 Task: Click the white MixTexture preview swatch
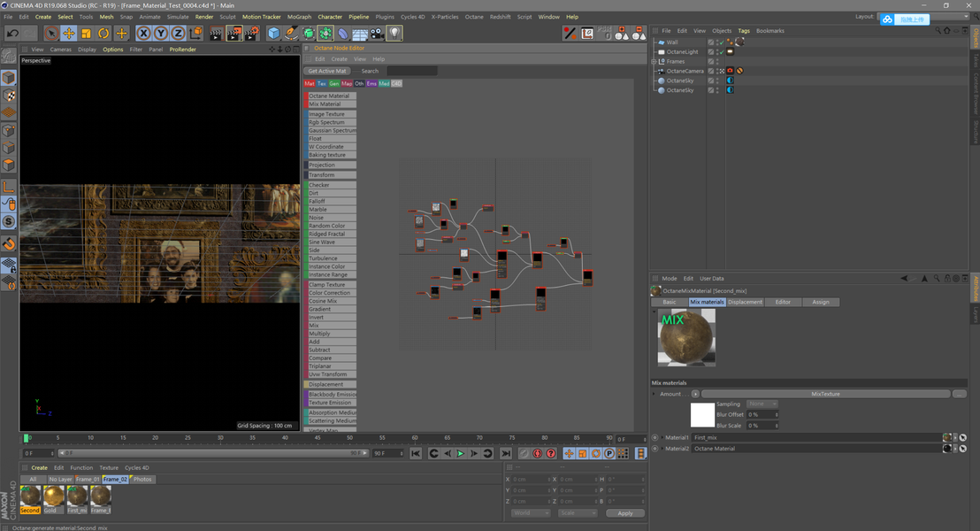(x=702, y=415)
